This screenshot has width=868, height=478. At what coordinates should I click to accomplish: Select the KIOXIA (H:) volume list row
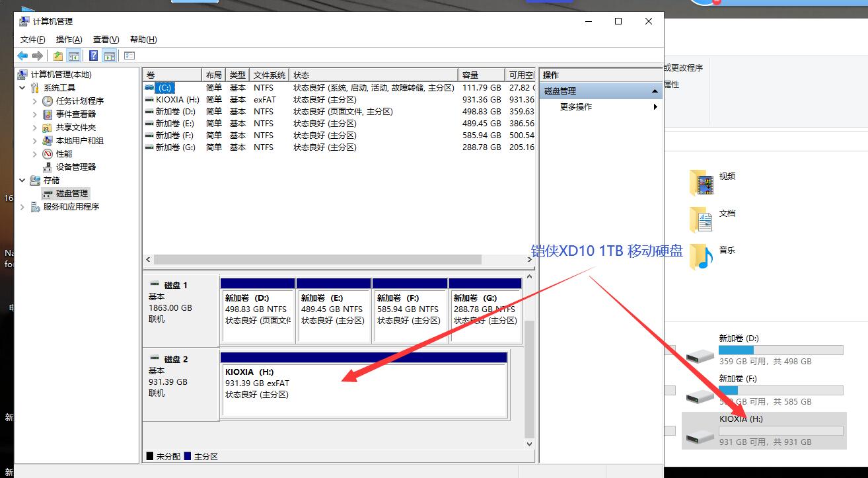pos(338,100)
